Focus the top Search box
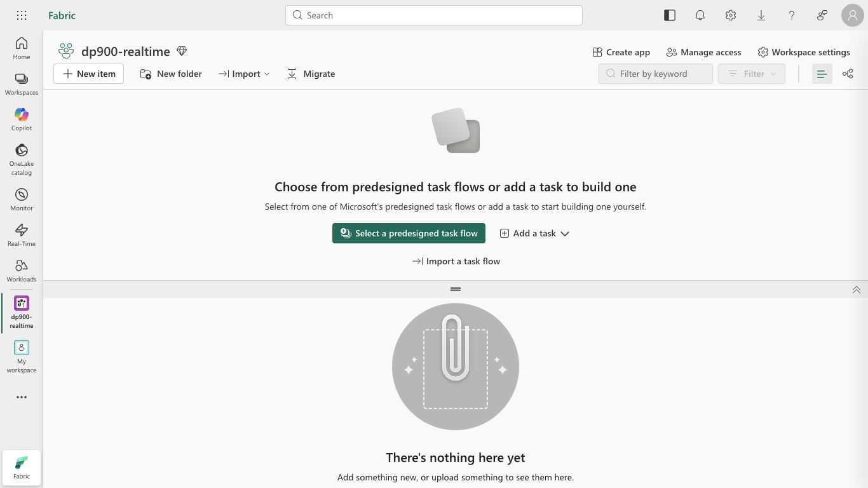The image size is (868, 488). point(434,15)
